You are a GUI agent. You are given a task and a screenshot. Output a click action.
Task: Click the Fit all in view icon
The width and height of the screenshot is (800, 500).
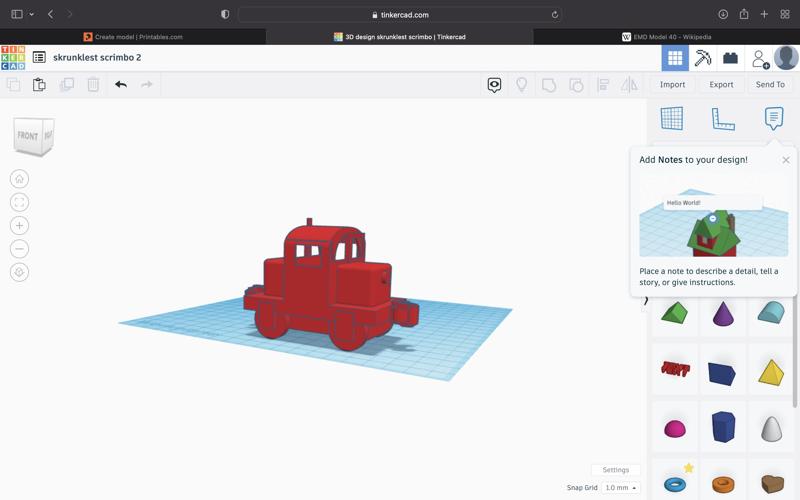19,202
